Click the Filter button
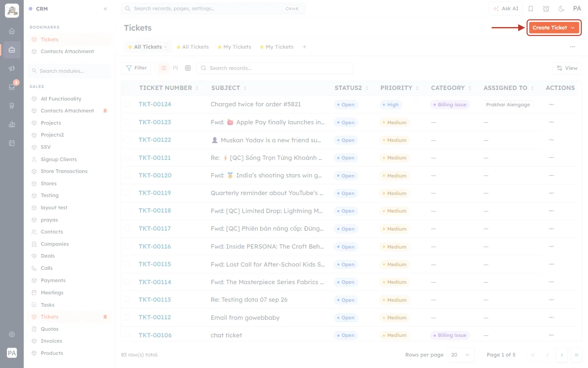588x368 pixels. [136, 68]
